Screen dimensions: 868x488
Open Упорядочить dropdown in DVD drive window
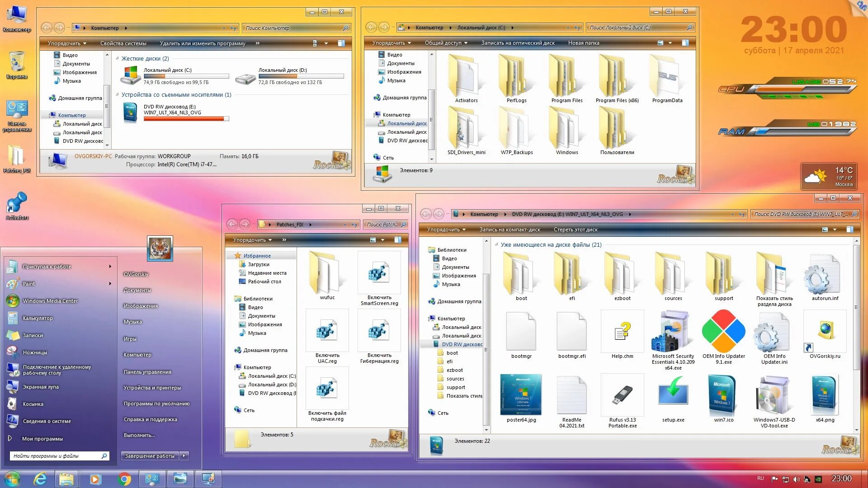point(446,230)
